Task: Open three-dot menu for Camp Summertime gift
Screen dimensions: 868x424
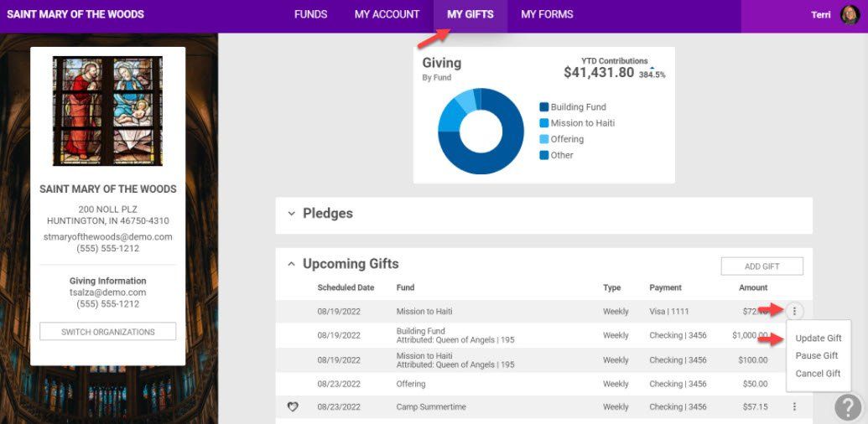Action: (x=794, y=407)
